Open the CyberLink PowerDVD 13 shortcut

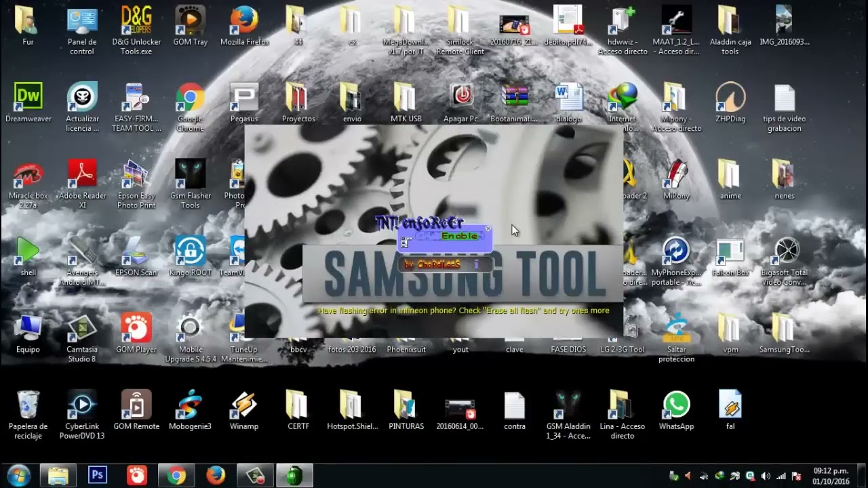coord(82,415)
